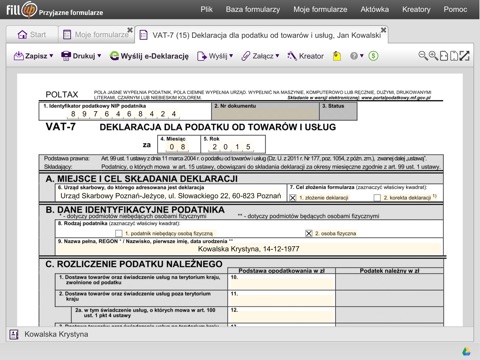This screenshot has height=360, width=480.
Task: Open the Baza formularzy menu
Action: (x=253, y=9)
